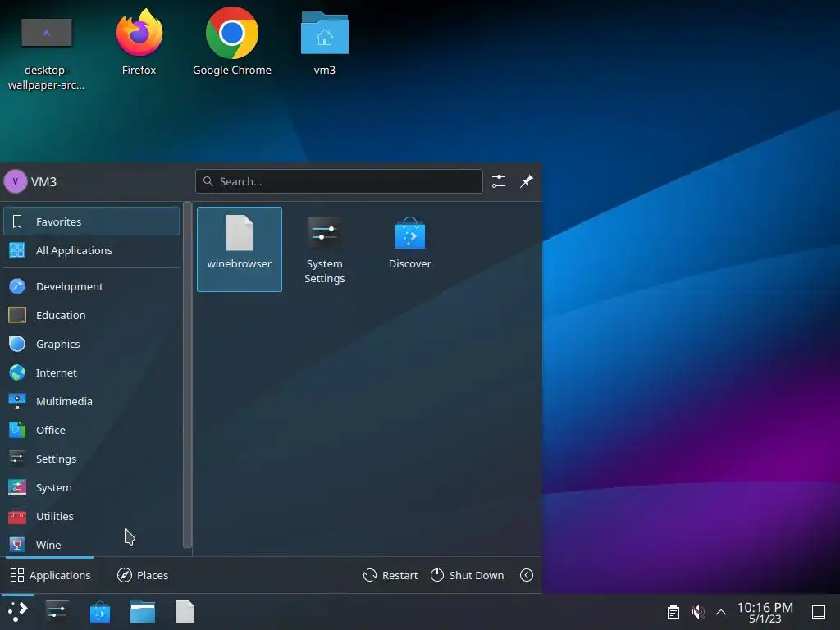The width and height of the screenshot is (840, 630).
Task: Open the Office category
Action: pyautogui.click(x=92, y=430)
